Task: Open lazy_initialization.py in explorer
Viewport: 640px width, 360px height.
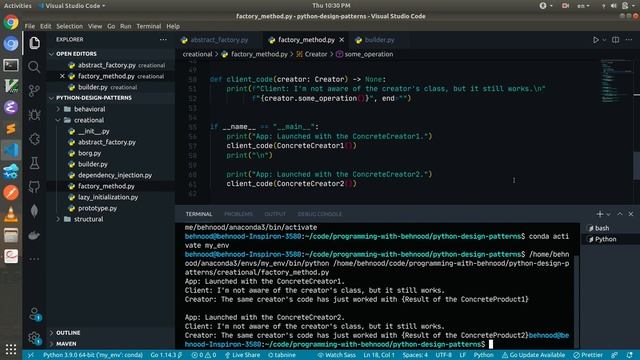Action: [108, 197]
